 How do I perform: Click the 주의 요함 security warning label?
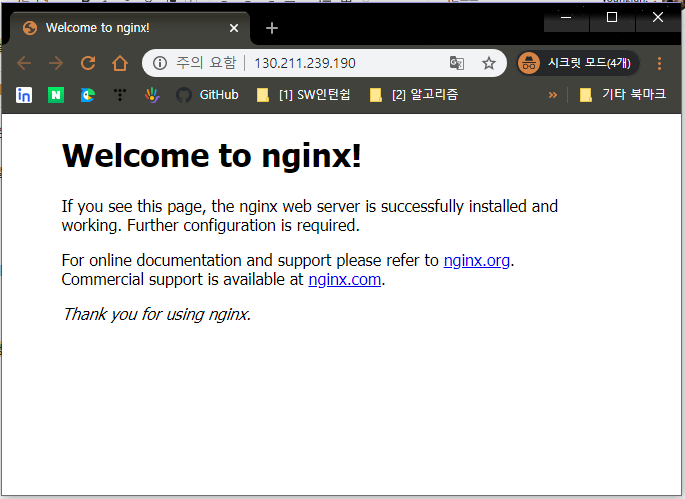(206, 63)
